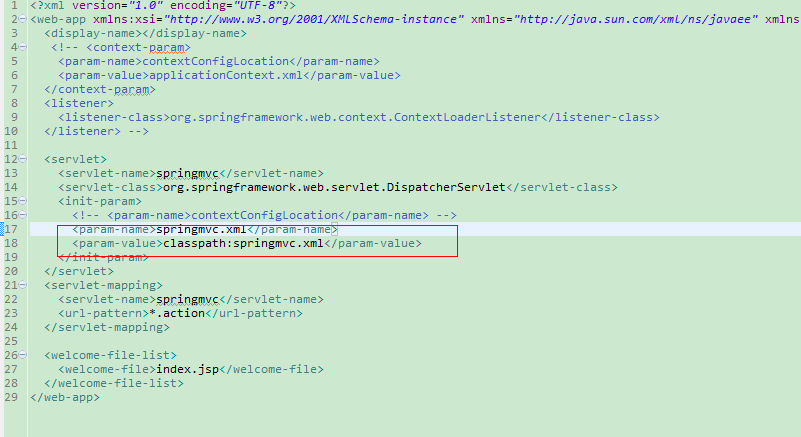
Task: Click the welcome-file-list opening tag
Action: (x=110, y=355)
